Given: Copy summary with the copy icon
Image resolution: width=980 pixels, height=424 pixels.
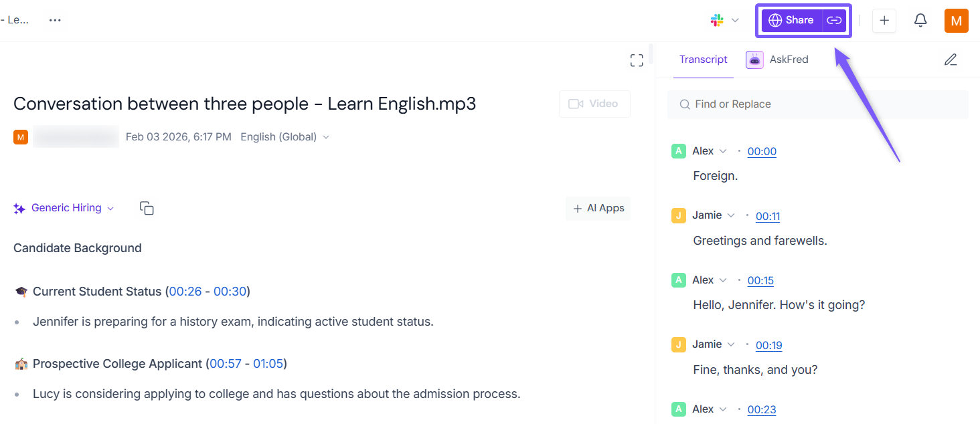Looking at the screenshot, I should (x=147, y=208).
